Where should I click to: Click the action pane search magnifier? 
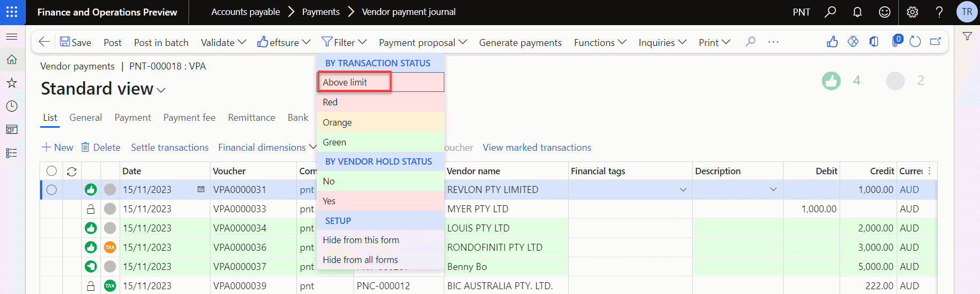pos(750,42)
